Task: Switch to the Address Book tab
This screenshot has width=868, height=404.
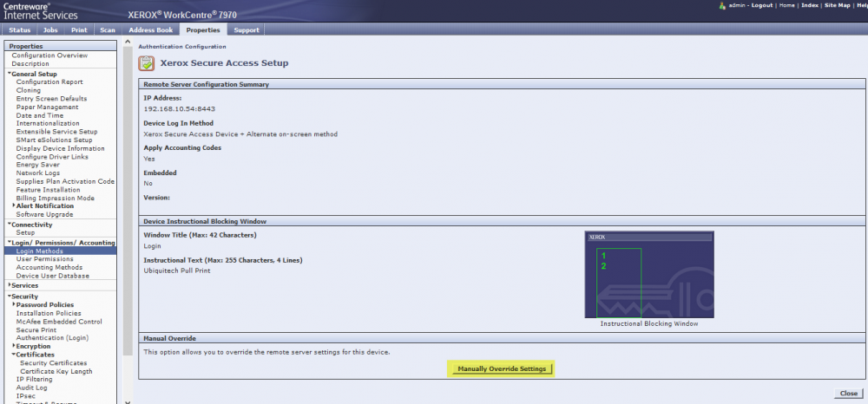Action: (151, 30)
